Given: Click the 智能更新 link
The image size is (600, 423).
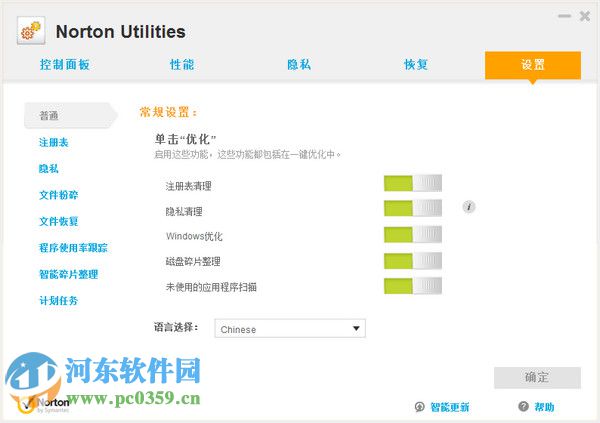Looking at the screenshot, I should [x=450, y=407].
